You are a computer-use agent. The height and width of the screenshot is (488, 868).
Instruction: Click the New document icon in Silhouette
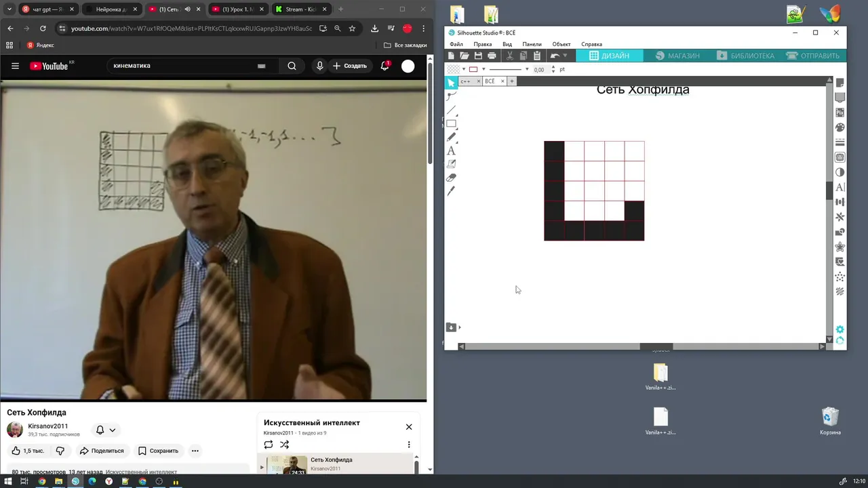click(451, 56)
